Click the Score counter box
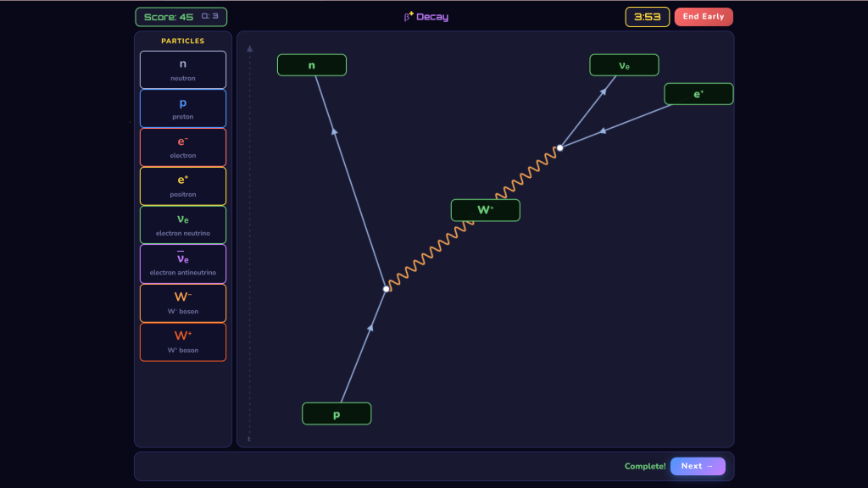The image size is (868, 488). tap(181, 17)
